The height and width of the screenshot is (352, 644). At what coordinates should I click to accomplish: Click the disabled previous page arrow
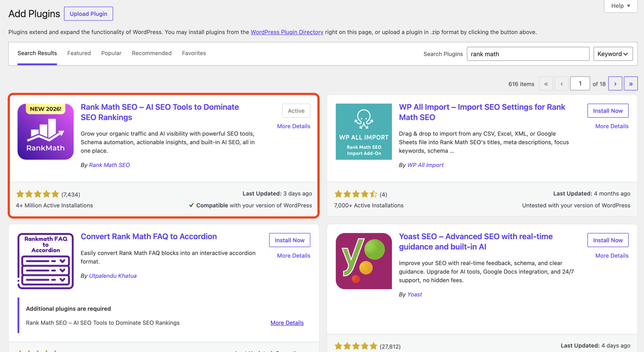(561, 83)
